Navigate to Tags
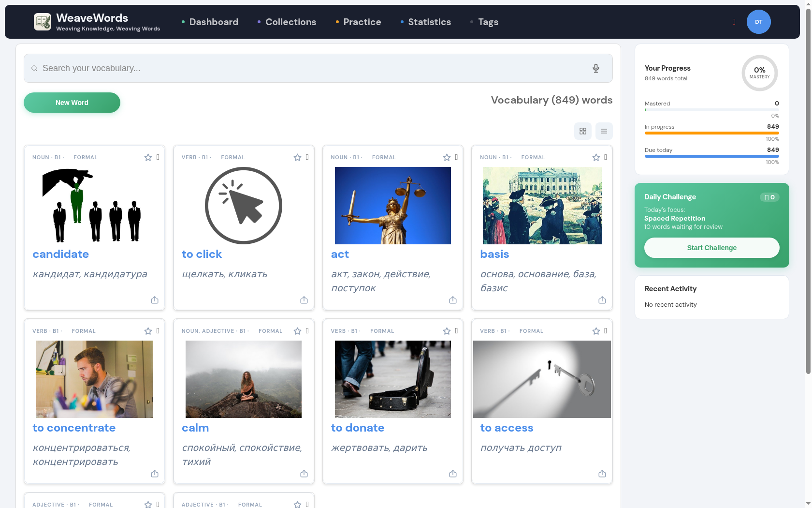812x508 pixels. pos(484,22)
